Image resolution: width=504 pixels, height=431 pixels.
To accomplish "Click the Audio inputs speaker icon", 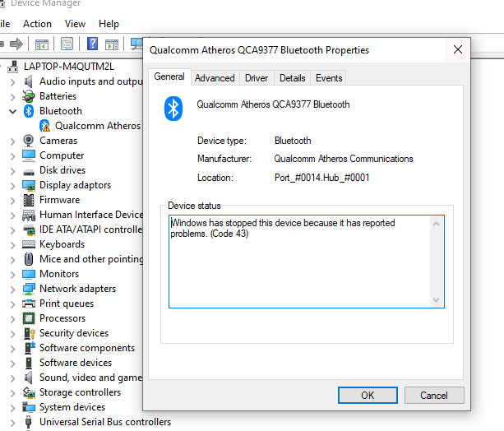I will [29, 81].
